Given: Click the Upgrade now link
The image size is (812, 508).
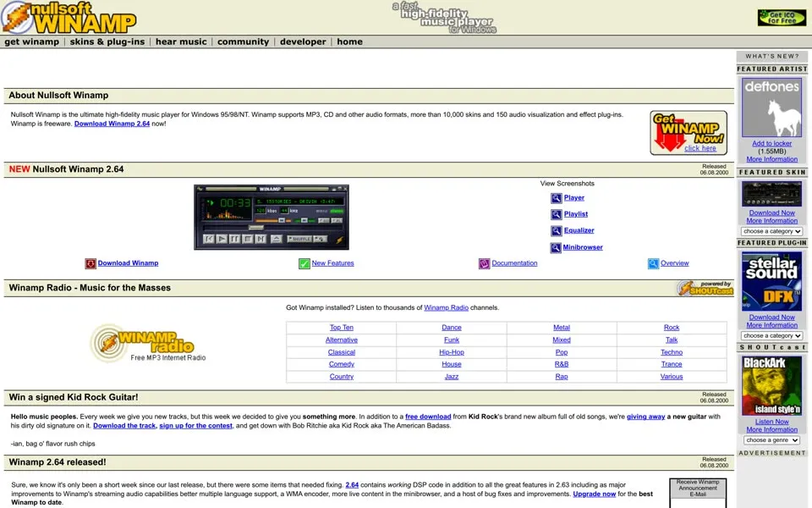Looking at the screenshot, I should [594, 494].
